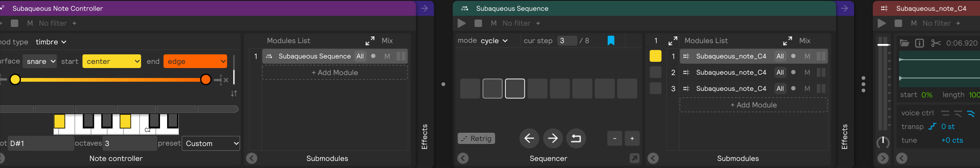Toggle the yellow step square for module 1
Screen dimensions: 980x168
click(655, 56)
